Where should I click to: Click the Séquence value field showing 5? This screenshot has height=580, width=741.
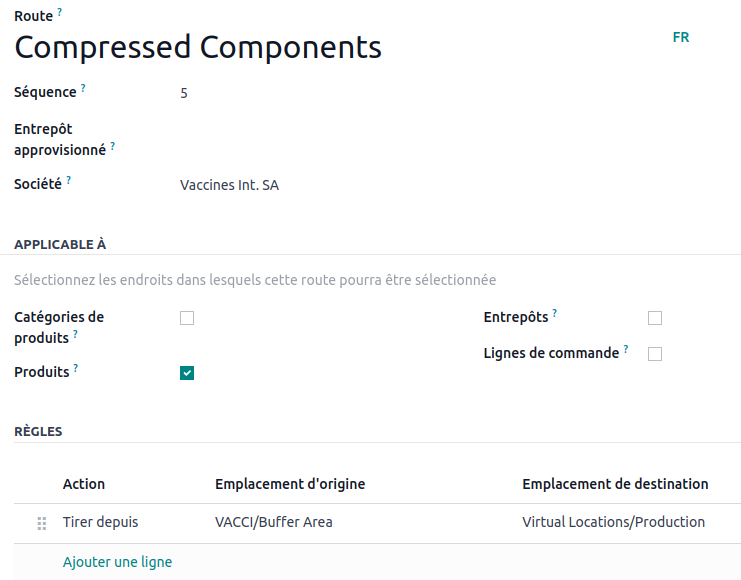pyautogui.click(x=300, y=93)
